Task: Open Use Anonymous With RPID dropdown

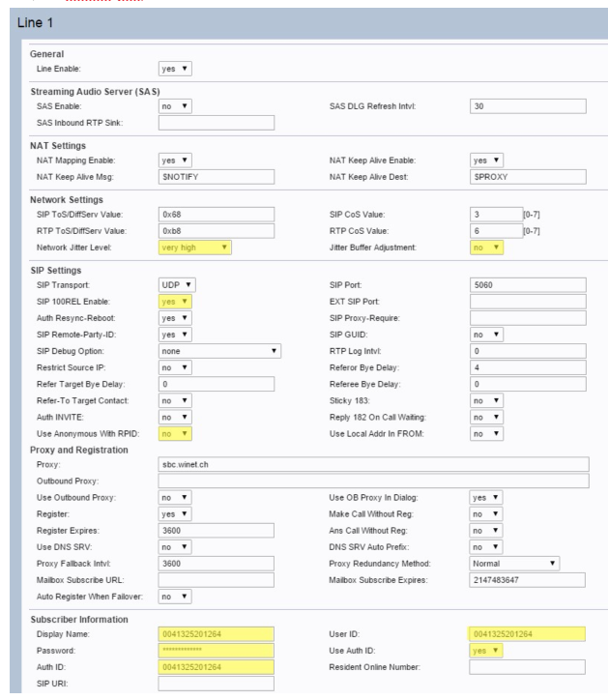Action: point(175,433)
